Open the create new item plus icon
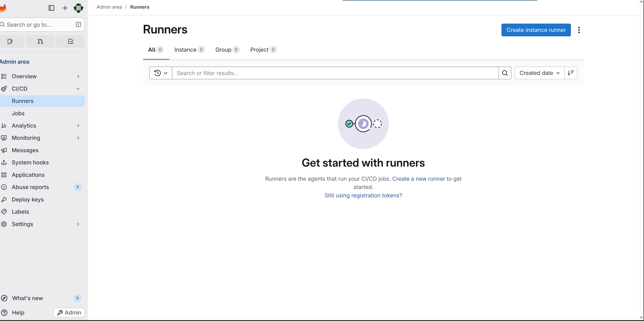644x321 pixels. tap(65, 8)
